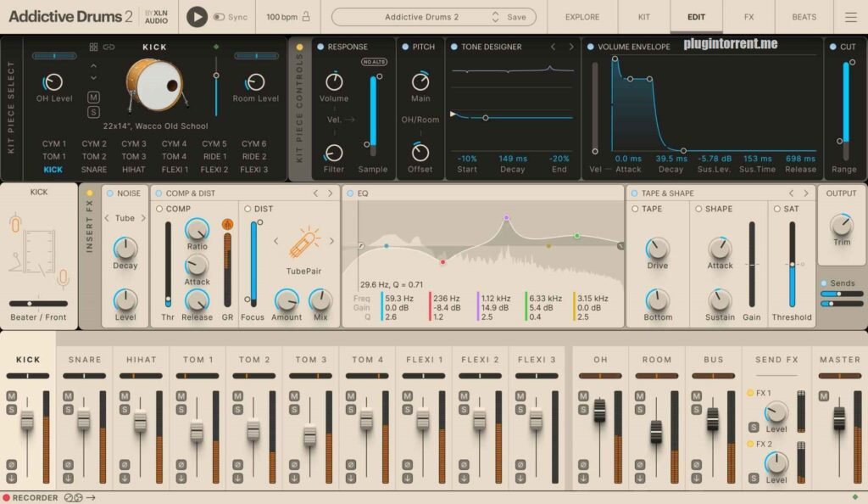Enable the SAT radio button

[x=777, y=209]
